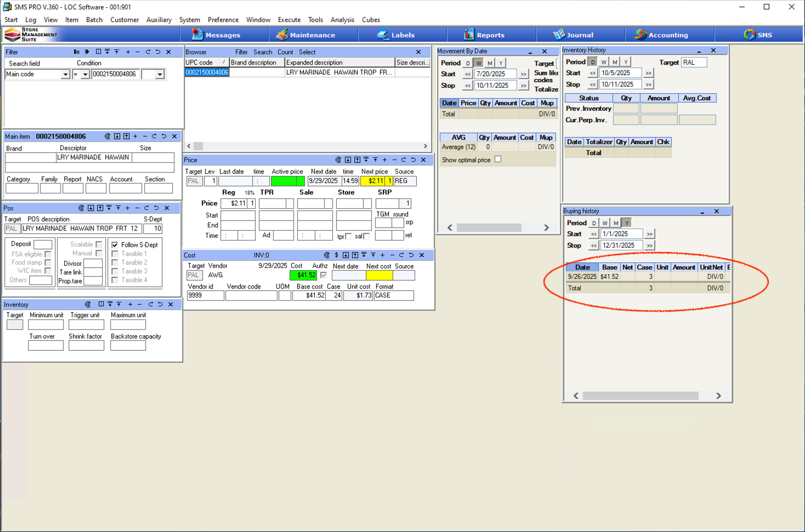The width and height of the screenshot is (805, 532).
Task: Click the run filter play icon
Action: point(87,52)
